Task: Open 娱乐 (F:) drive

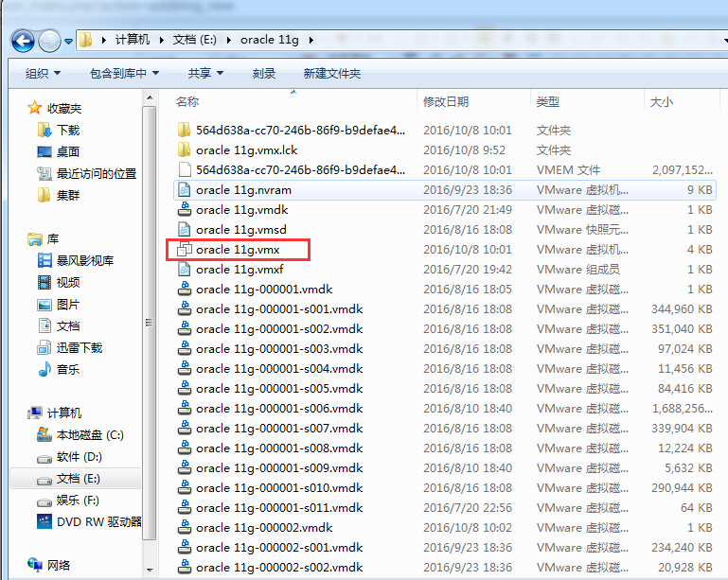Action: pos(78,501)
